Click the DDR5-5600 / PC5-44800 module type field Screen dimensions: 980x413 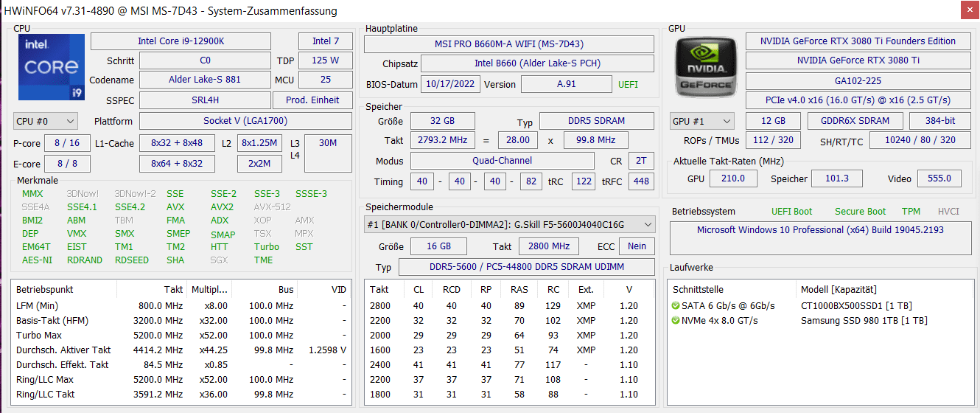[x=526, y=267]
